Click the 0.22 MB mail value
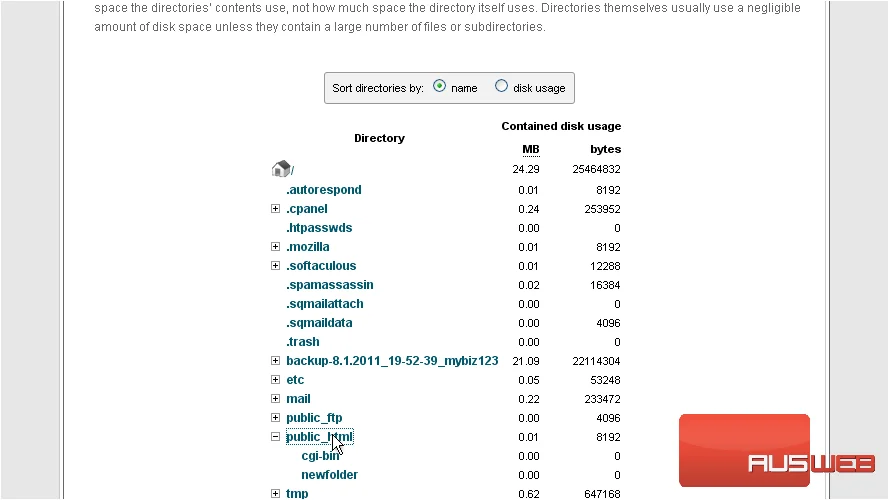This screenshot has height=500, width=889. click(x=528, y=399)
